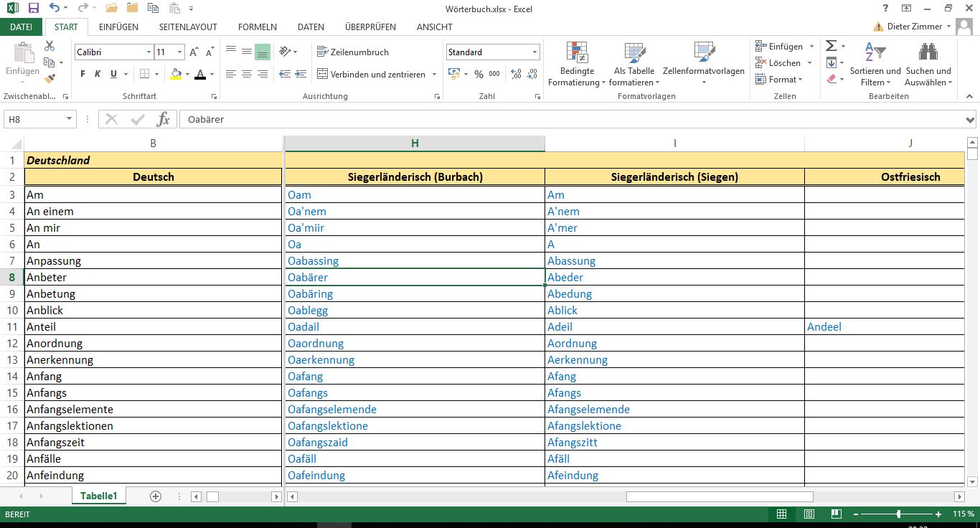The width and height of the screenshot is (980, 528).
Task: Click Einfügen button in Zellen group
Action: pyautogui.click(x=785, y=46)
